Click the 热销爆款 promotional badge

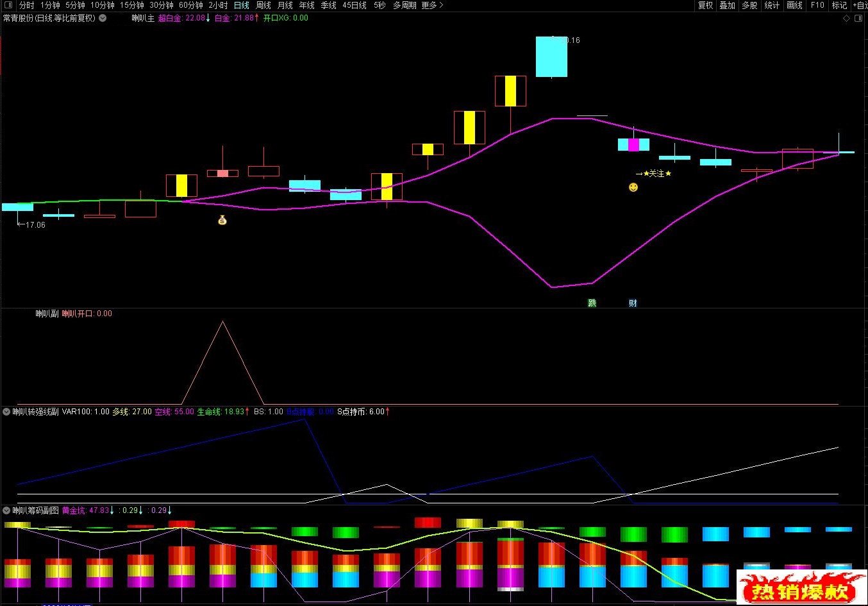(x=801, y=587)
